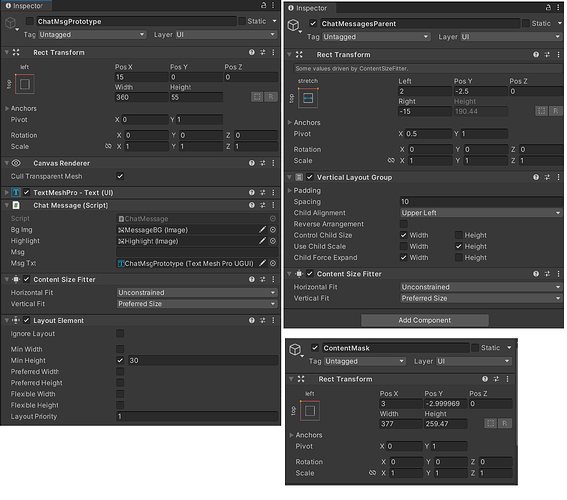Click the Add Component button

pyautogui.click(x=425, y=320)
